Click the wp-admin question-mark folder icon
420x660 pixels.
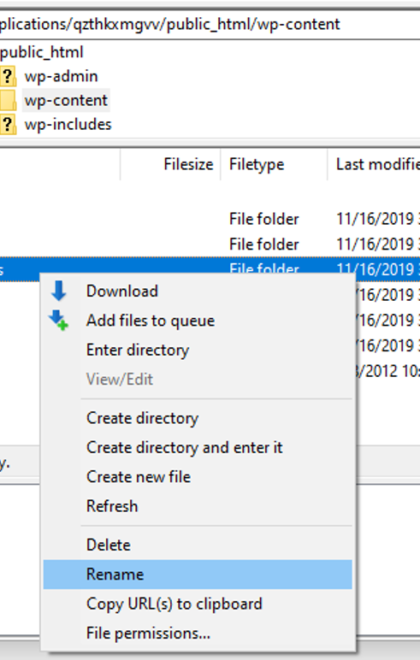click(8, 77)
